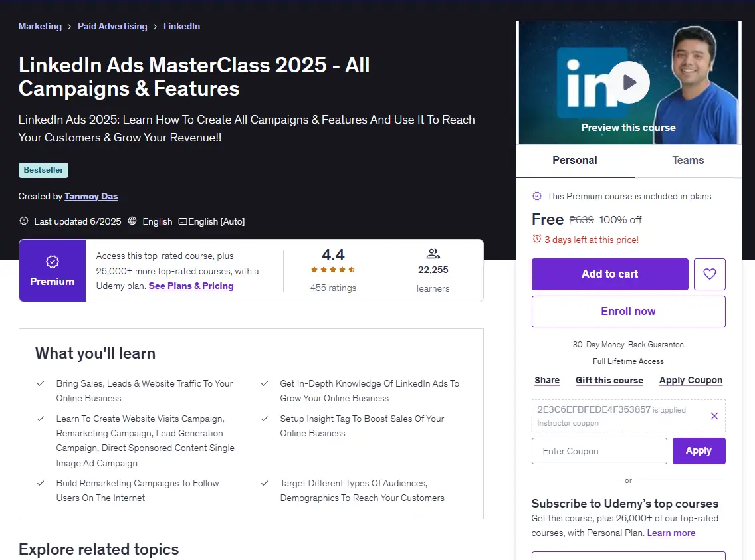The width and height of the screenshot is (755, 560).
Task: Click the Bestseller badge
Action: (x=43, y=170)
